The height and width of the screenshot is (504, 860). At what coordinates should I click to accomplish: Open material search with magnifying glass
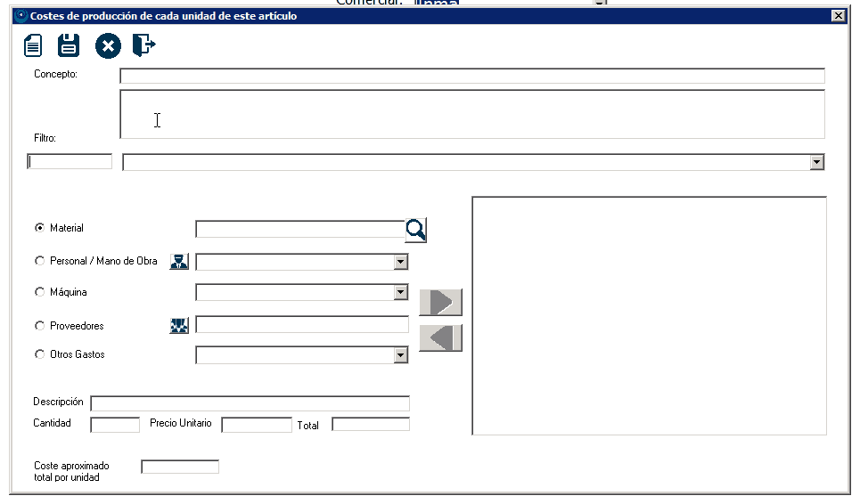click(415, 230)
